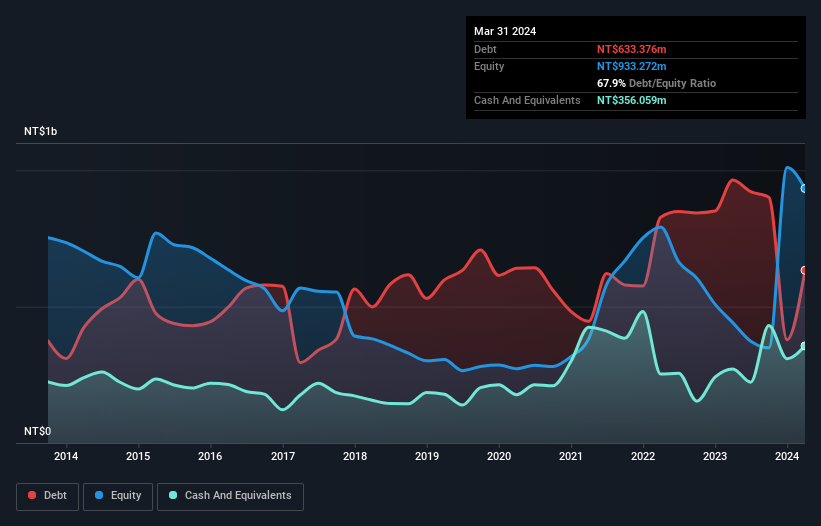Click the blue Equity endpoint marker on chart
The width and height of the screenshot is (821, 526).
[x=804, y=188]
